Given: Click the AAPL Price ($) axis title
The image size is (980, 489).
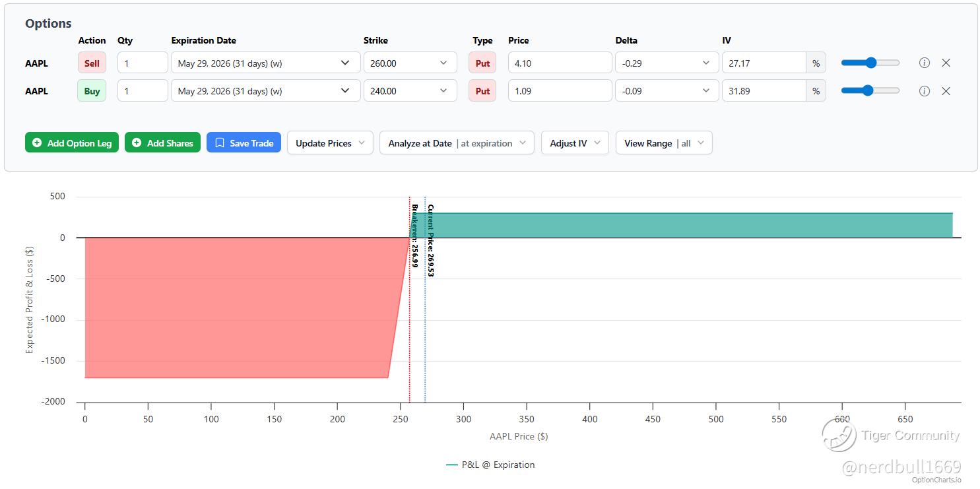Looking at the screenshot, I should point(519,436).
